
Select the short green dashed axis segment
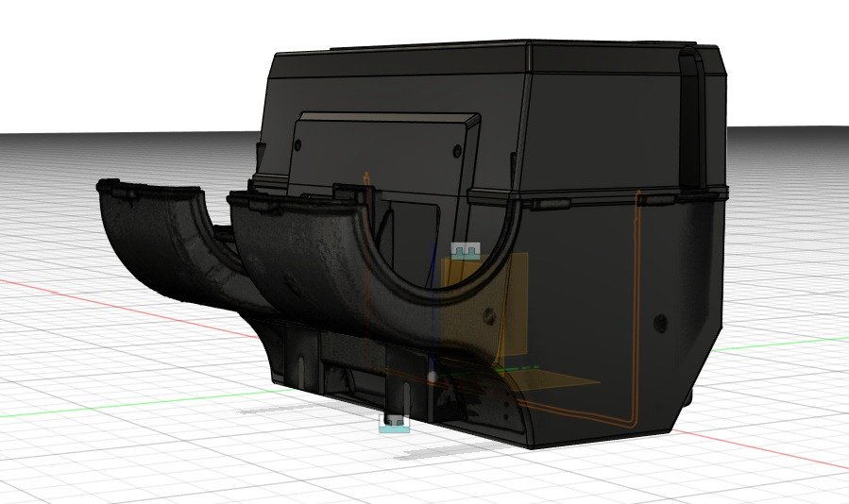coord(519,367)
